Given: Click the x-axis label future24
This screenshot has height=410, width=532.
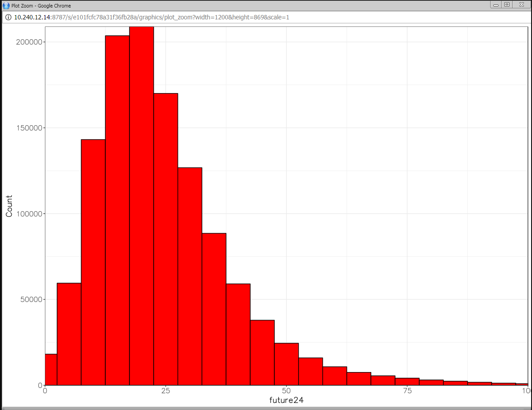Looking at the screenshot, I should (286, 400).
